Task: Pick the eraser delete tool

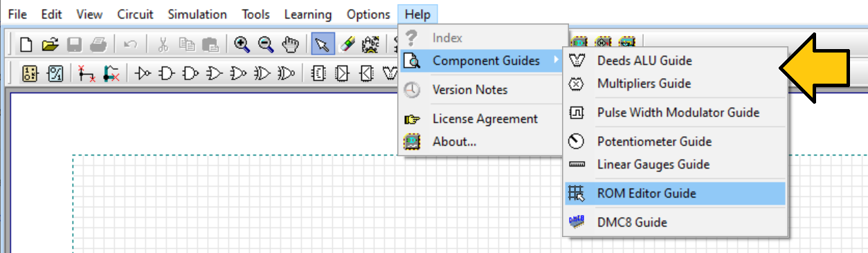Action: pos(347,45)
